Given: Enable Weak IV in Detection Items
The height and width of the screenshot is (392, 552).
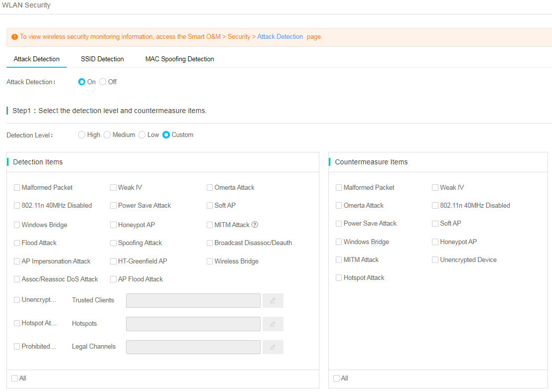Looking at the screenshot, I should coord(114,188).
